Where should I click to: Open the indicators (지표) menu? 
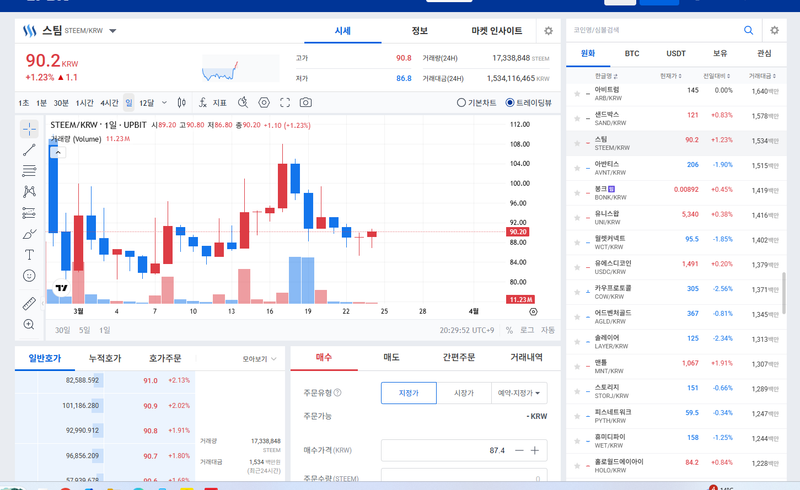click(x=213, y=102)
